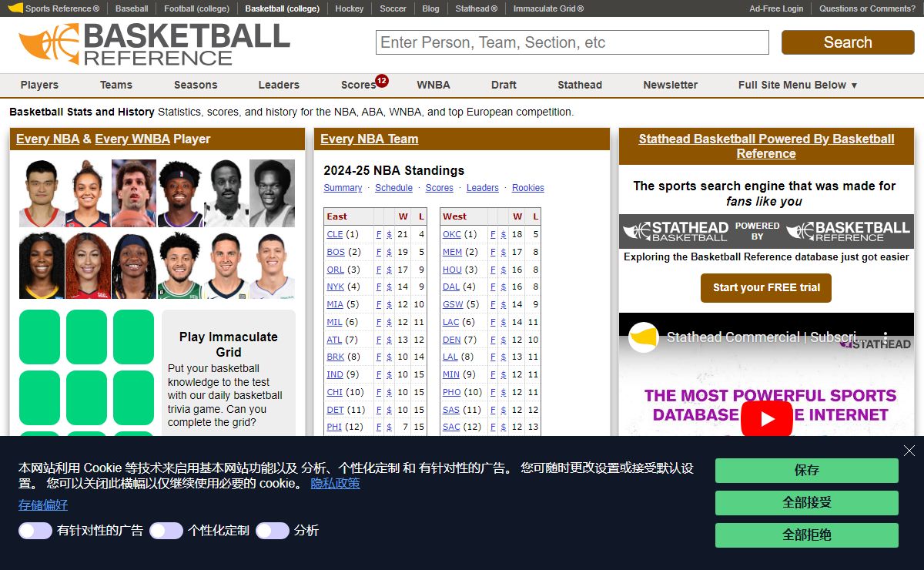Screen dimensions: 924x570
Task: Click Start your FREE trial button
Action: point(766,287)
